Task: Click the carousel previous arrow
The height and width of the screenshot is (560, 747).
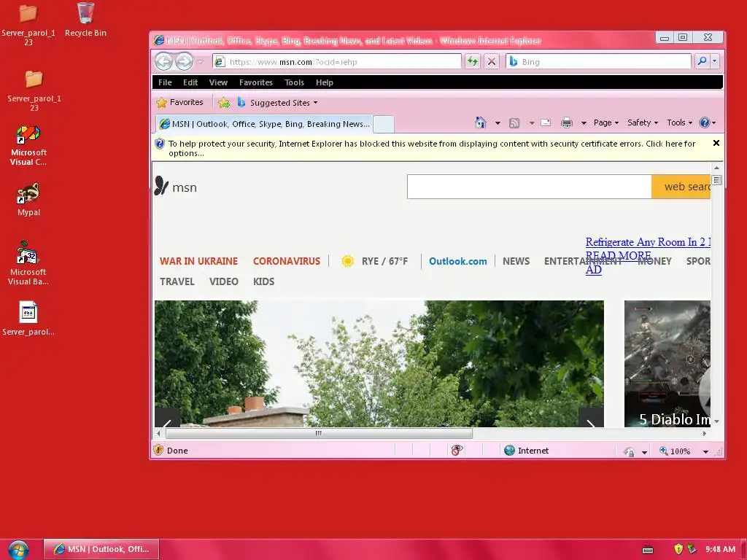Action: [167, 418]
